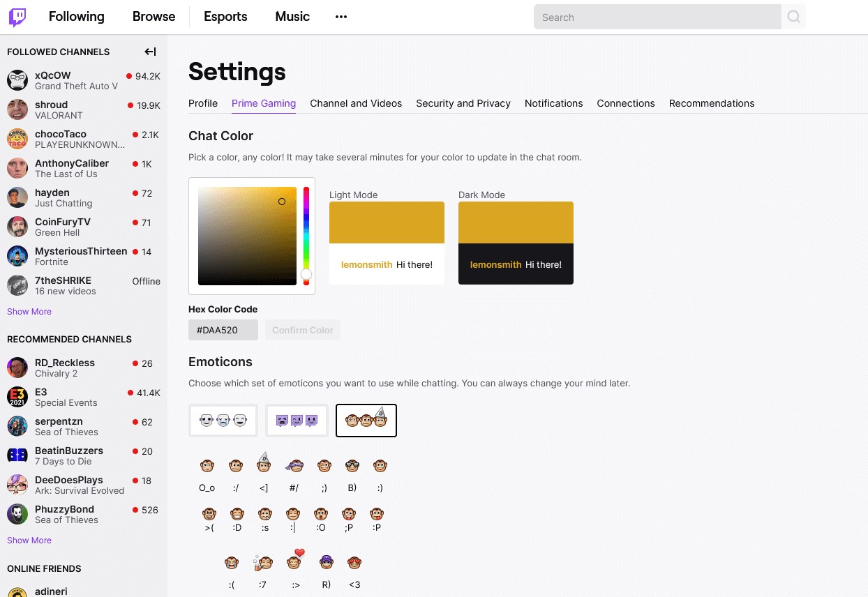Open DeeDoesPlays channel avatar

point(17,485)
